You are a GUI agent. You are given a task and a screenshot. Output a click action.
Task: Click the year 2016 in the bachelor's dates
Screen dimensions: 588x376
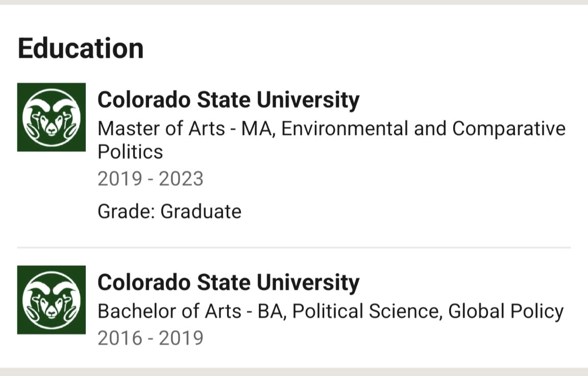[120, 338]
